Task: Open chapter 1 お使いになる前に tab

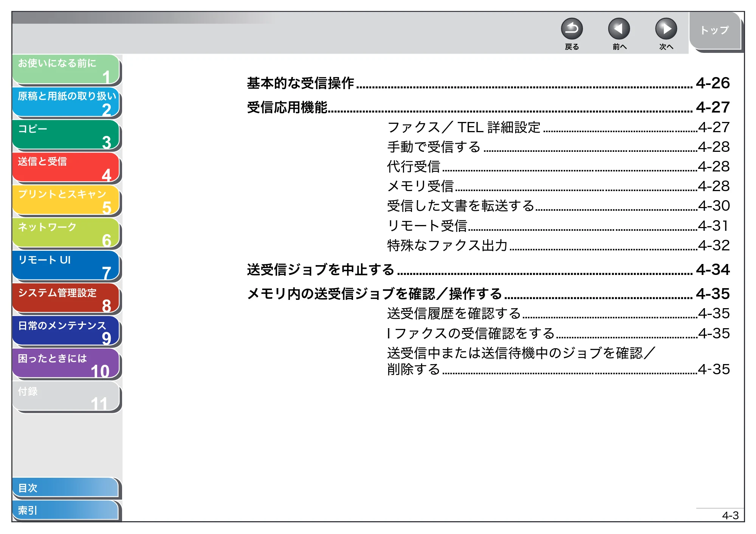Action: [x=66, y=69]
